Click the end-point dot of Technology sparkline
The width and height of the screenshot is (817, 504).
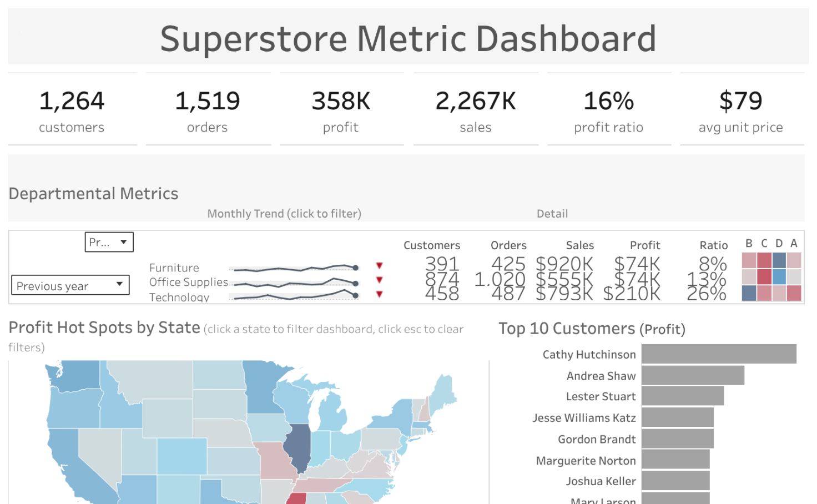(x=355, y=296)
